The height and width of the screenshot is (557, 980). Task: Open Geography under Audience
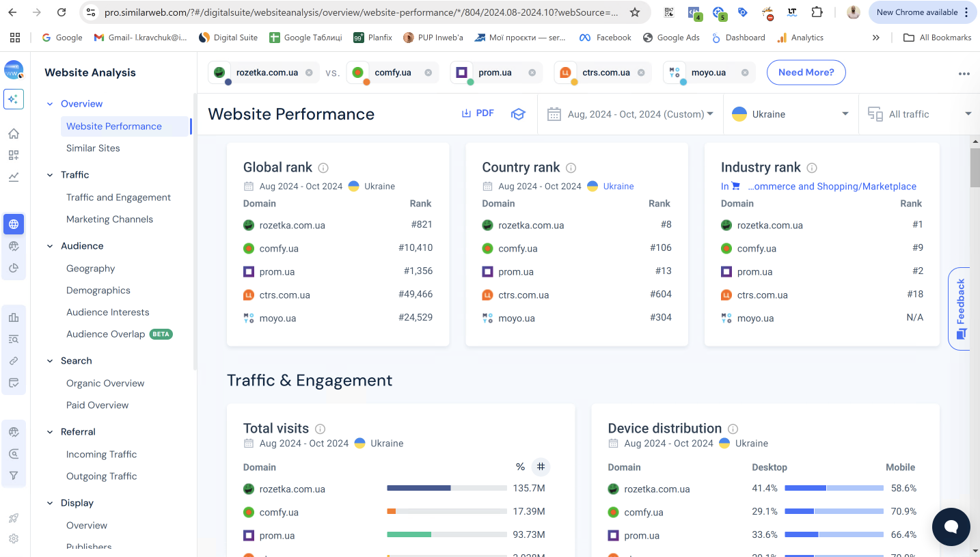tap(90, 269)
